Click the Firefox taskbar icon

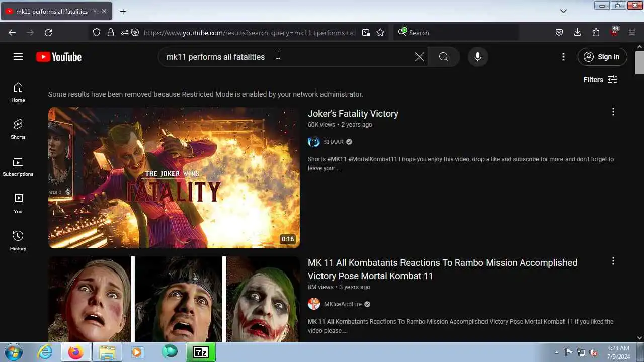[x=76, y=352]
